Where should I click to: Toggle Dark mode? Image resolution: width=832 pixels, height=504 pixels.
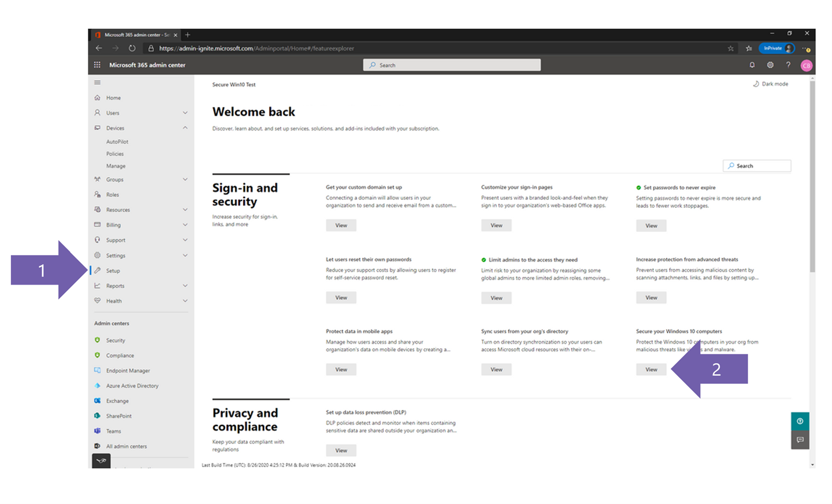[x=771, y=84]
